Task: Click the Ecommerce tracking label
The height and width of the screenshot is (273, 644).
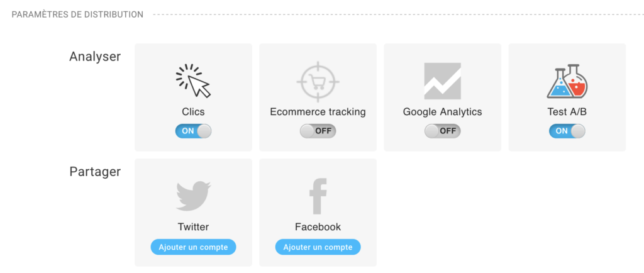Action: [x=318, y=112]
